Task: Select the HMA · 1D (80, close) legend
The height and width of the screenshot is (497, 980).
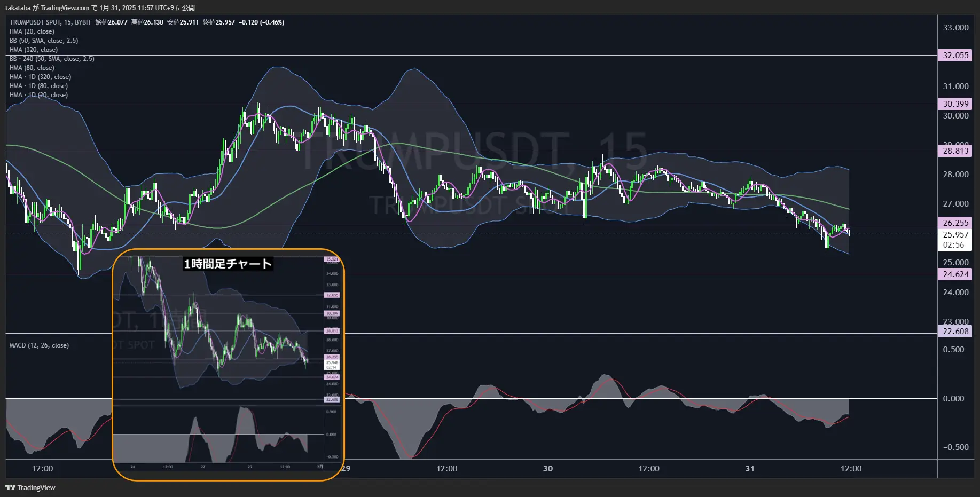Action: click(38, 86)
